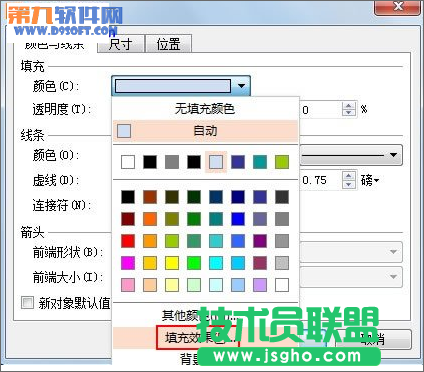Select the orange swatch in second palette row
424x372 pixels.
[150, 219]
